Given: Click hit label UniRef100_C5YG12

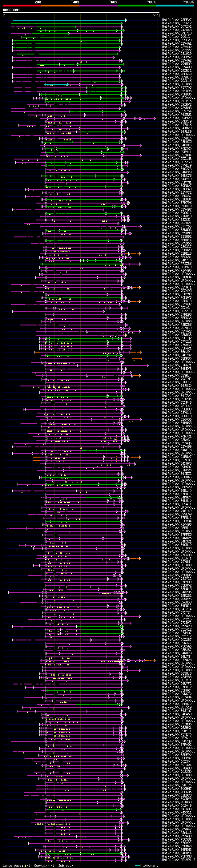Looking at the screenshot, I should tap(177, 738).
